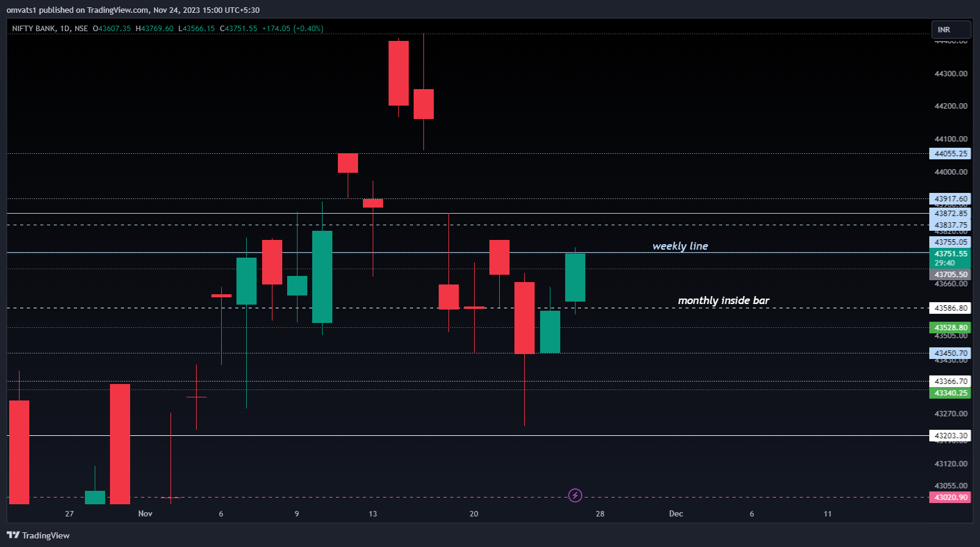Viewport: 980px width, 547px height.
Task: Click the 'Nov' date label on time axis
Action: coord(145,513)
